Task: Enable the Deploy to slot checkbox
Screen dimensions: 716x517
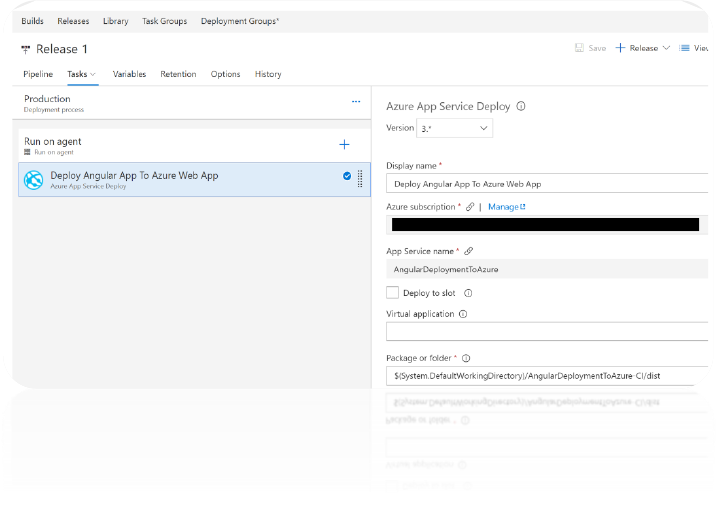Action: 392,293
